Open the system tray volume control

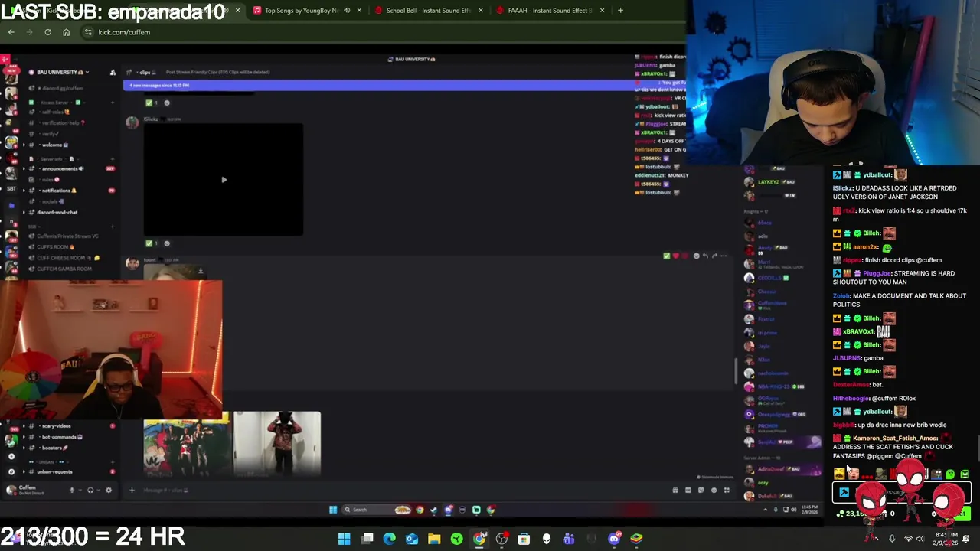click(x=920, y=539)
